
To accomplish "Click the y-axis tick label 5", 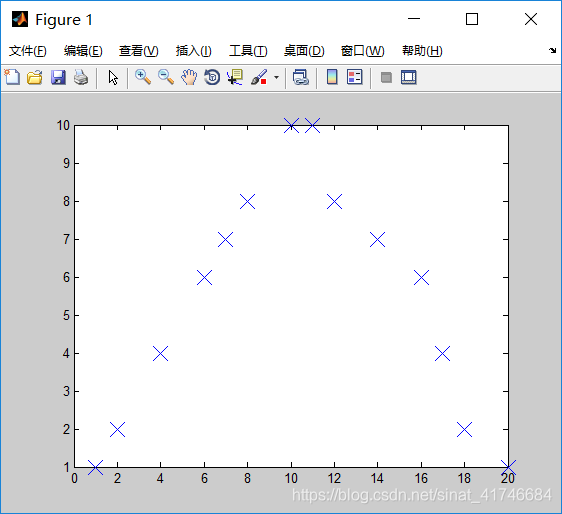I will (x=66, y=315).
